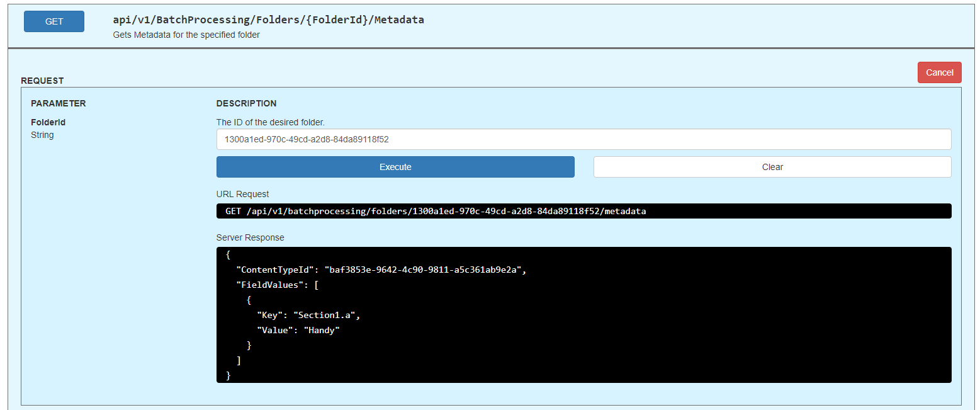This screenshot has width=980, height=410.
Task: Click the Cancel button
Action: (x=939, y=72)
